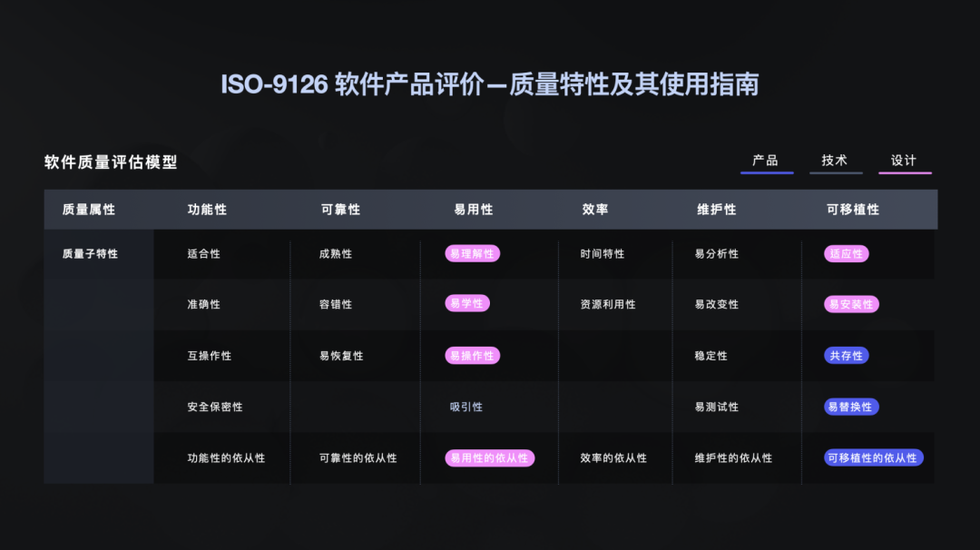This screenshot has width=980, height=550.
Task: Click the pink 易理解性 tag
Action: 473,254
